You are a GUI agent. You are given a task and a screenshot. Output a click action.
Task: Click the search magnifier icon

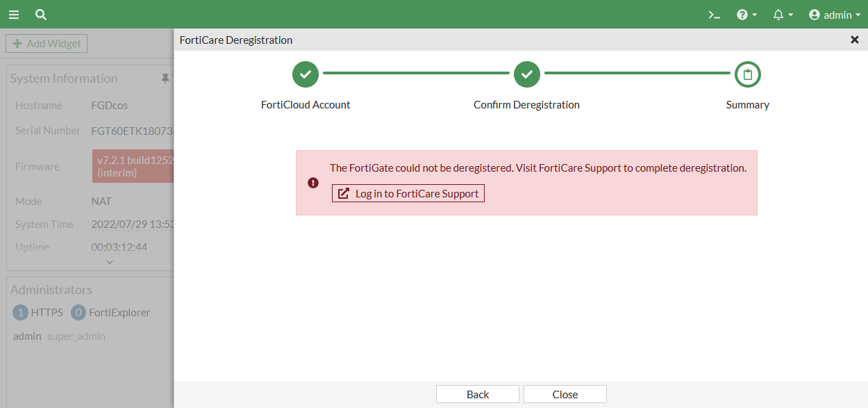(x=41, y=15)
